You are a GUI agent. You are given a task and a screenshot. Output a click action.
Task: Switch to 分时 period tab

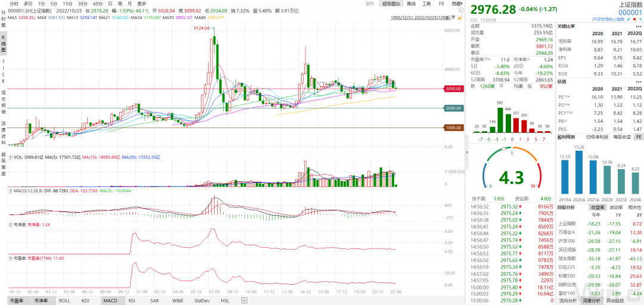click(14, 4)
